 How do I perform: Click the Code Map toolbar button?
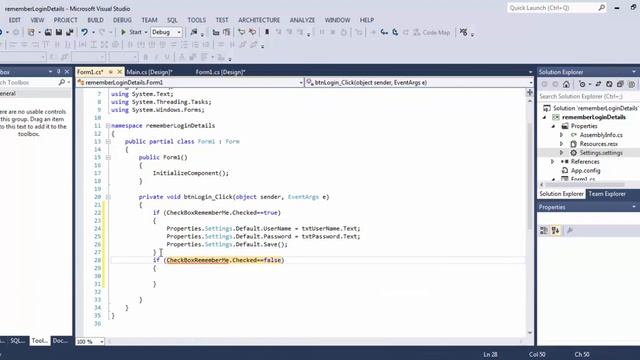point(431,32)
